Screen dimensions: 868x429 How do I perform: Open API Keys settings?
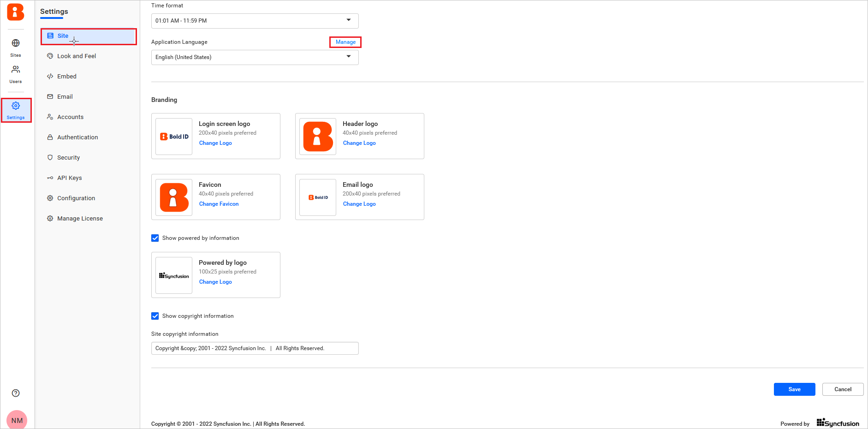click(x=69, y=178)
